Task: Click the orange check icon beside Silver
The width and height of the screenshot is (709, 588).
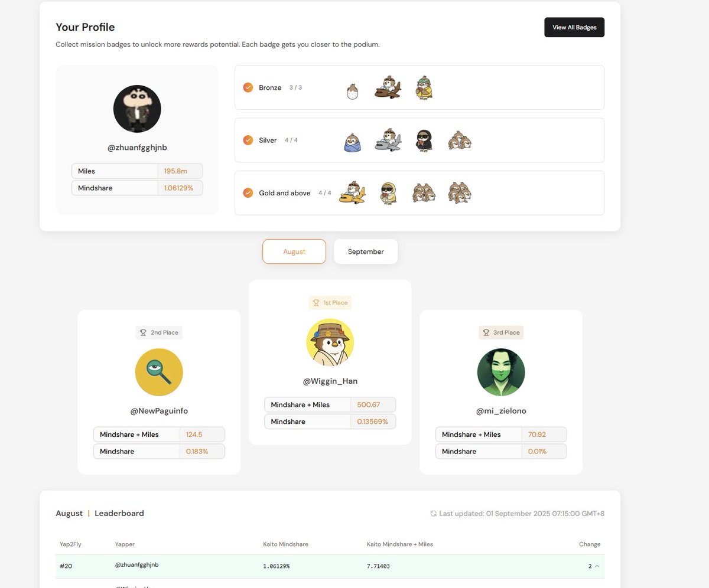Action: point(248,141)
